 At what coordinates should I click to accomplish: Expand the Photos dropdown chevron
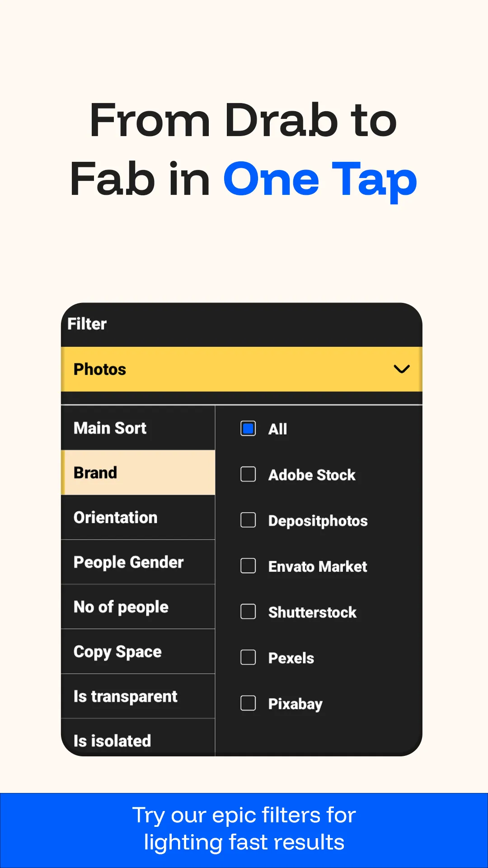[401, 369]
